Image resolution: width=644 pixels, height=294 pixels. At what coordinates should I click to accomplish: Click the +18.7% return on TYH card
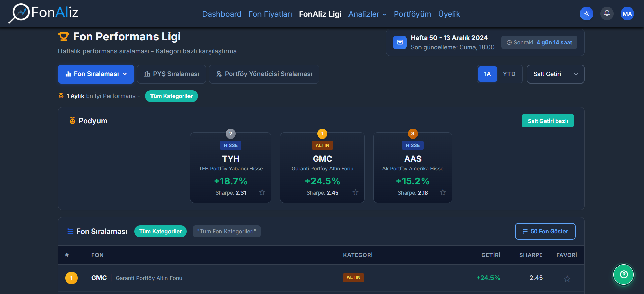[x=231, y=181]
